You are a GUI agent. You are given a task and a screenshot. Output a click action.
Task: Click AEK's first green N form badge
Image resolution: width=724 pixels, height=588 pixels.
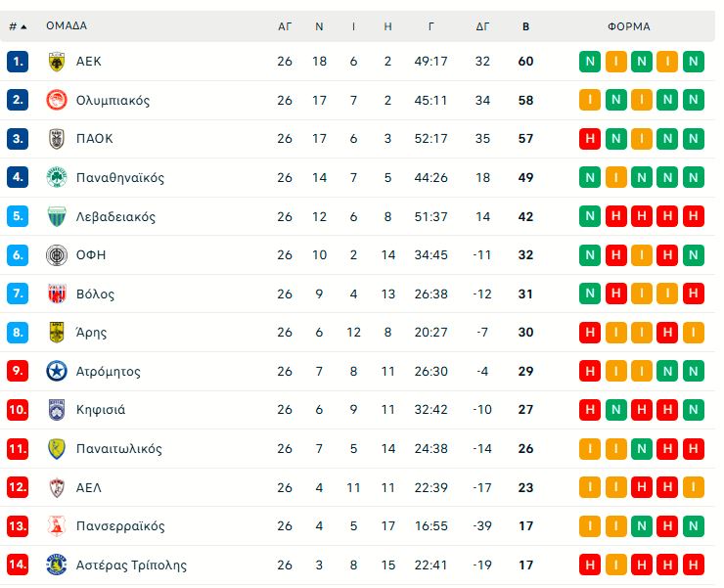[x=590, y=62]
